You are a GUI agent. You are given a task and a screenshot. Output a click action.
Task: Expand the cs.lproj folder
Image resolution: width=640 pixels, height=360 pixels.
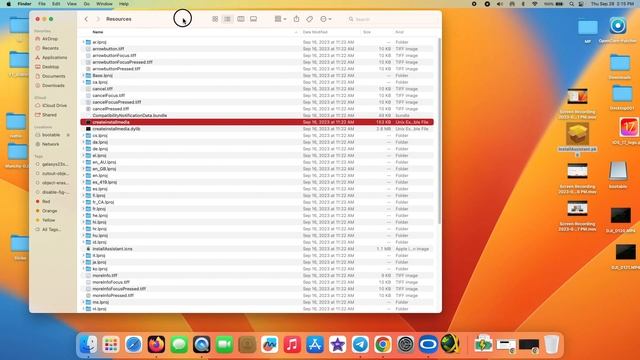83,136
